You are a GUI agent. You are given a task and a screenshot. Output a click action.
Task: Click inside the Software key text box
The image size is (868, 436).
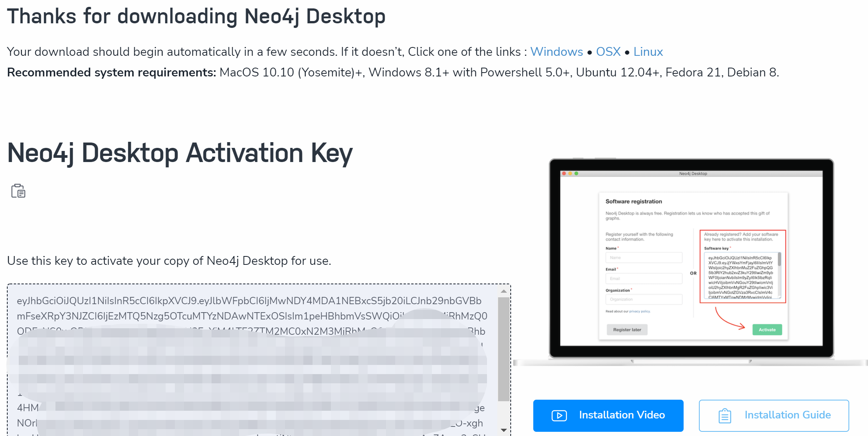coord(742,275)
